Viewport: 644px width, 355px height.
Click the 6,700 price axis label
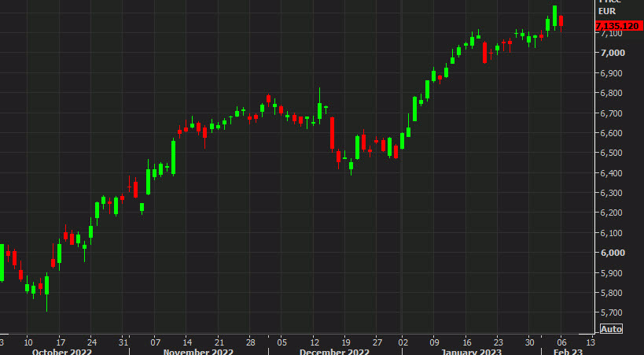[x=611, y=113]
